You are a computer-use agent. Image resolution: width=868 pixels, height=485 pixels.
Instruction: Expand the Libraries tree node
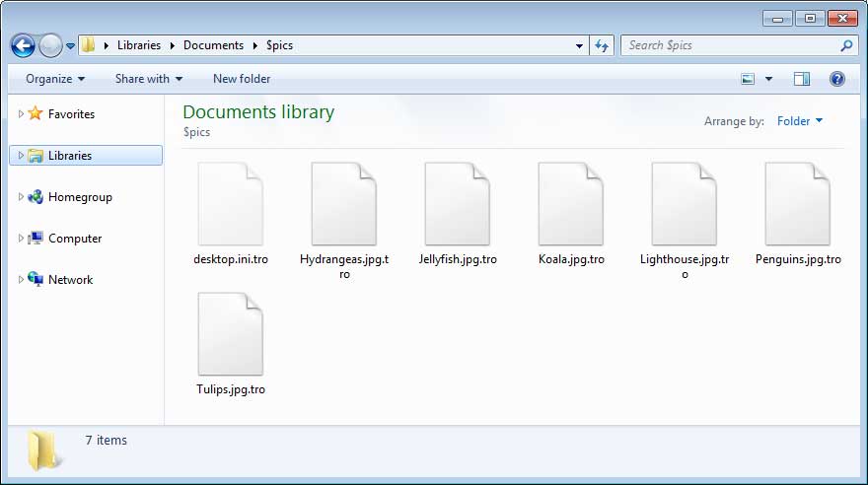(21, 156)
